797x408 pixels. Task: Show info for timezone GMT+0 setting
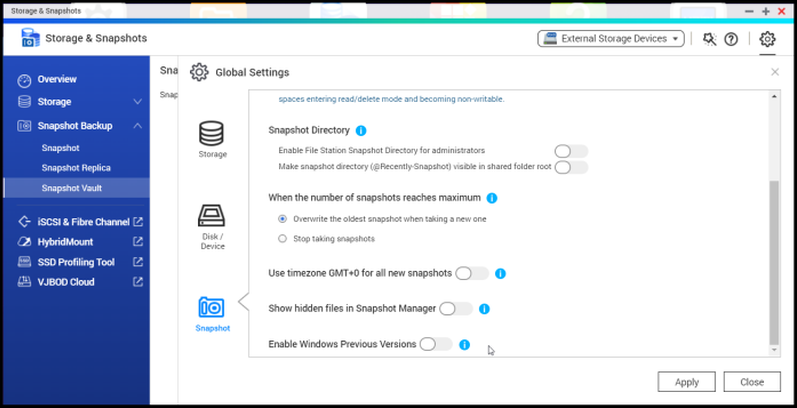coord(500,273)
